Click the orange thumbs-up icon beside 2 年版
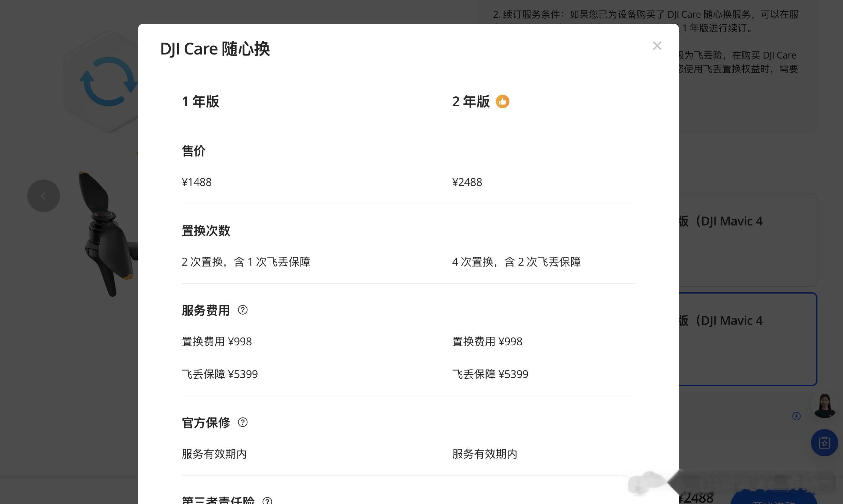Screen dimensions: 843x504 tap(502, 101)
